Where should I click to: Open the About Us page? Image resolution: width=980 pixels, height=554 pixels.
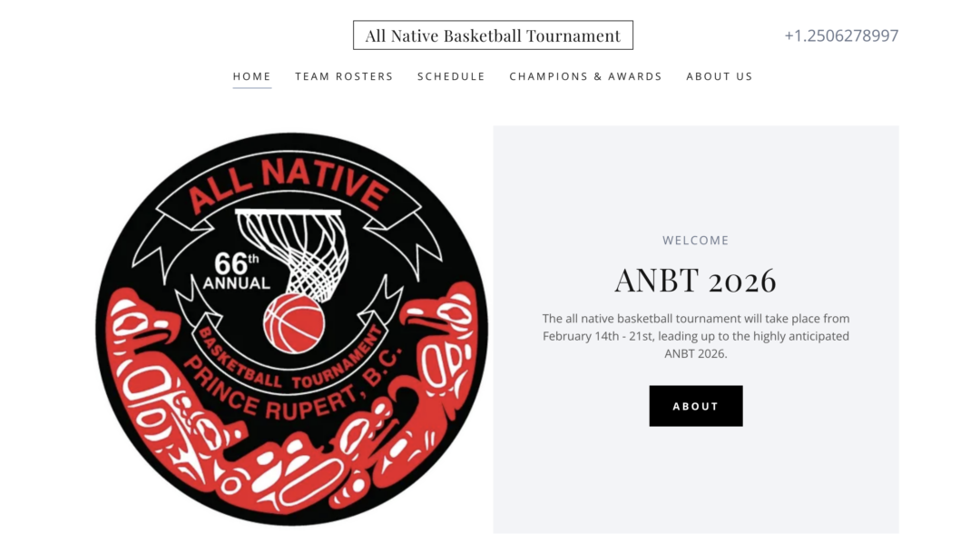[720, 76]
